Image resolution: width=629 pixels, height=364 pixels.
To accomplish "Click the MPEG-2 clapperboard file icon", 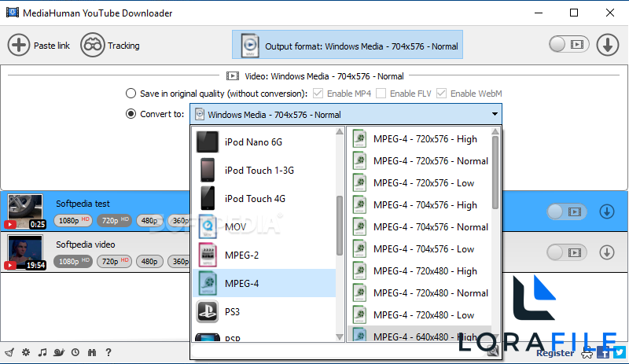I will click(208, 255).
